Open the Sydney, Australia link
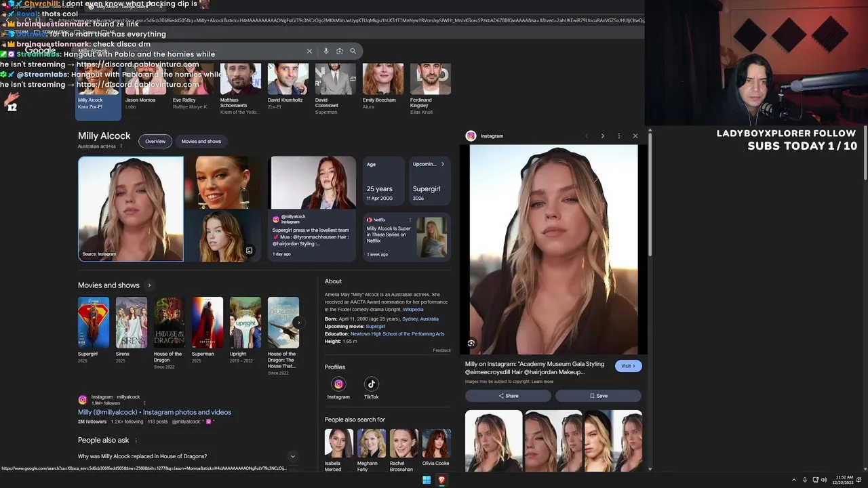The height and width of the screenshot is (488, 868). coord(420,319)
